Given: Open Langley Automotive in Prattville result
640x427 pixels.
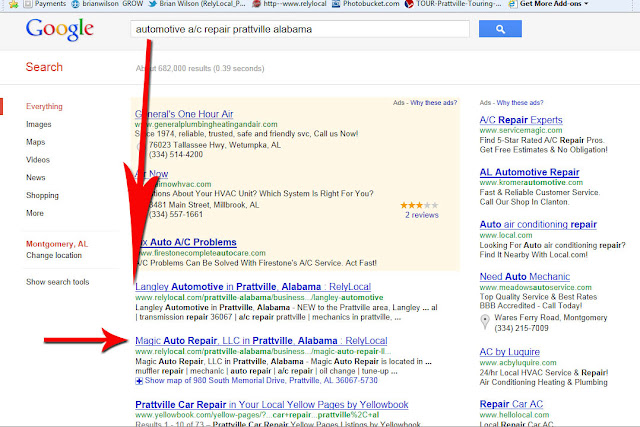Looking at the screenshot, I should [x=253, y=287].
